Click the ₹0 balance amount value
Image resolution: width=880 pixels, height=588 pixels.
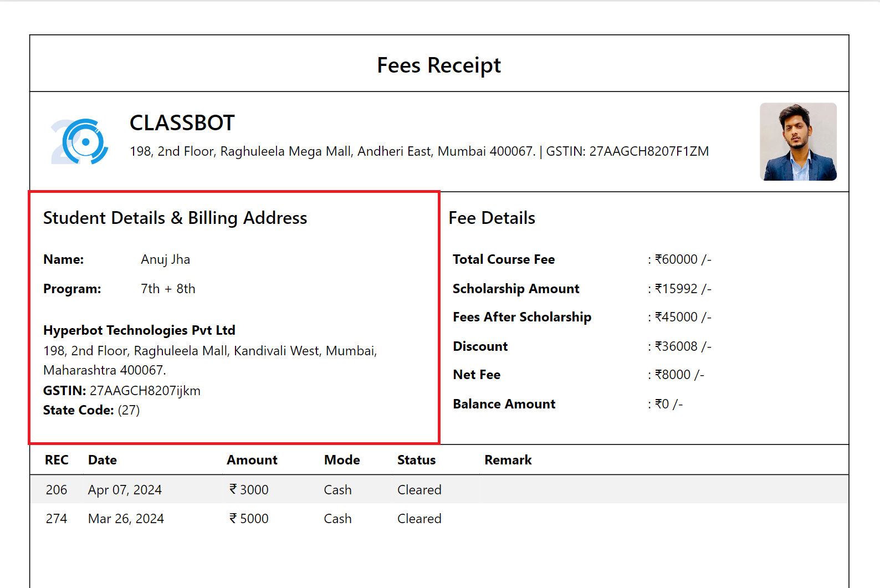tap(669, 404)
